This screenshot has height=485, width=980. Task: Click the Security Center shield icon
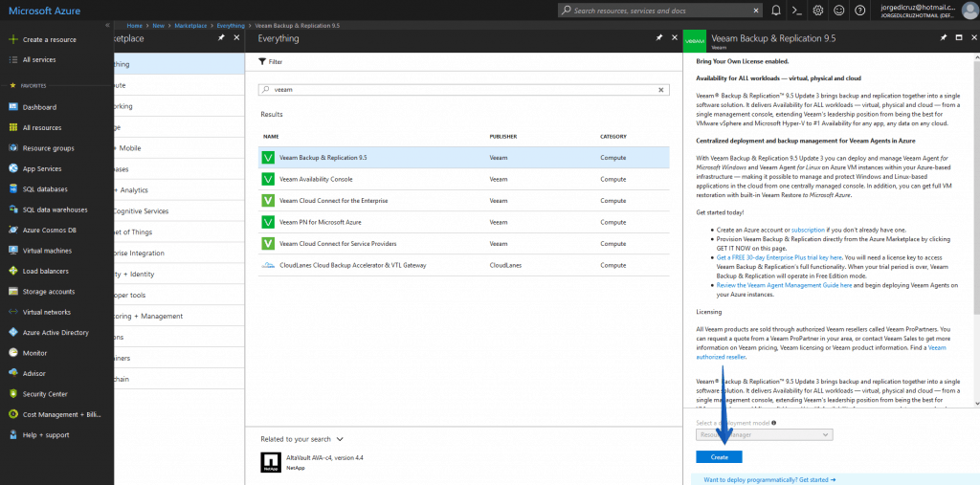point(12,394)
